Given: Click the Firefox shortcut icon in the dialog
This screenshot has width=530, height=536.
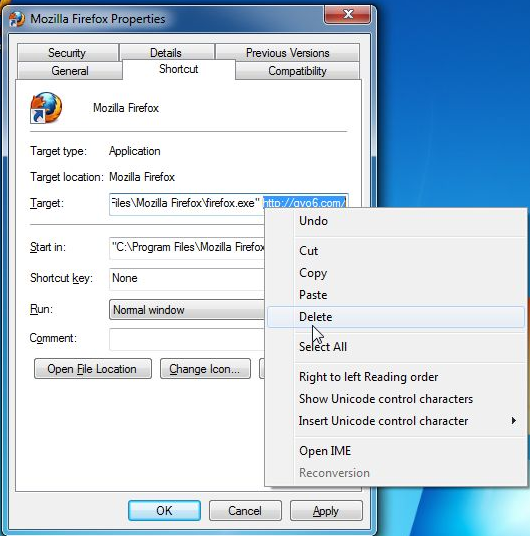Looking at the screenshot, I should 46,107.
